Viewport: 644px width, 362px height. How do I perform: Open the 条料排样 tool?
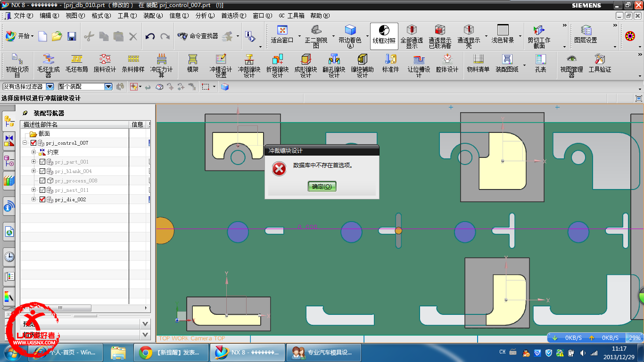tap(133, 63)
